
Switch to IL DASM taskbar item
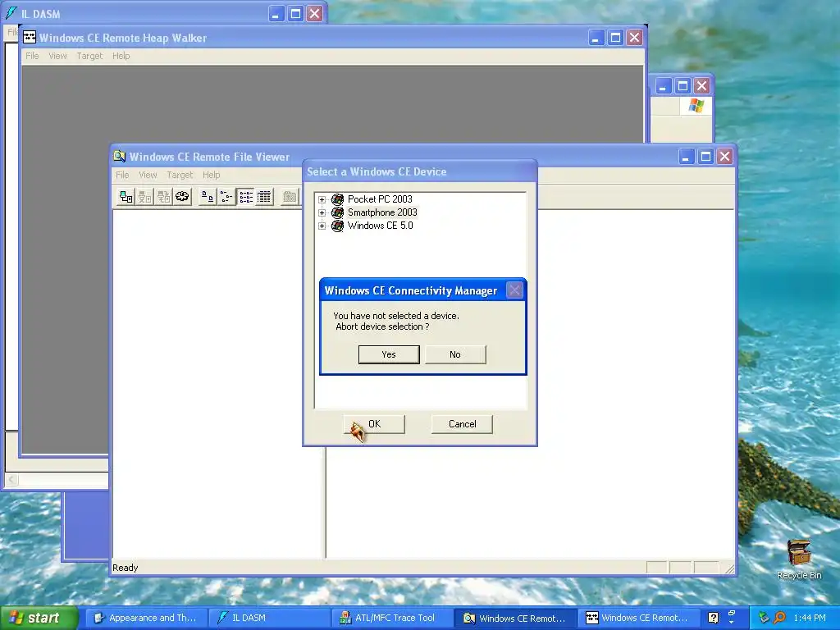268,618
